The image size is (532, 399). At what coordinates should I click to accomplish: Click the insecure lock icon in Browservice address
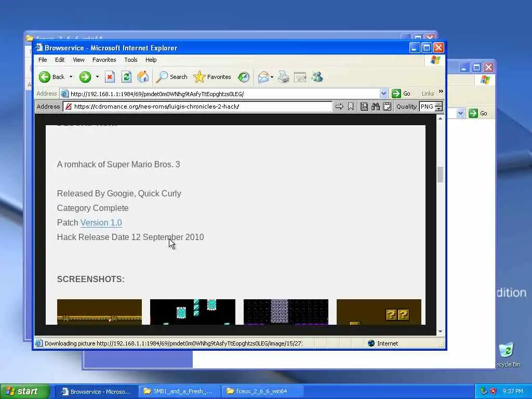pos(69,107)
